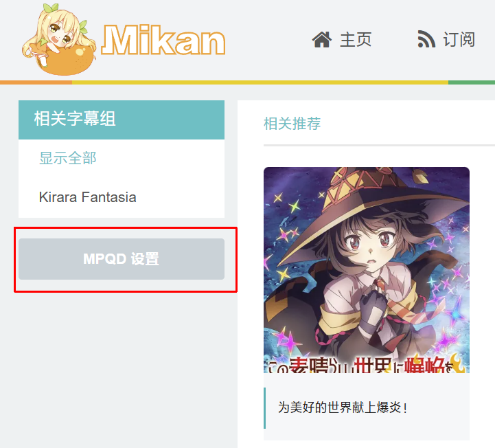This screenshot has height=448, width=495.
Task: Click the green segment of the header stripe
Action: click(x=472, y=82)
